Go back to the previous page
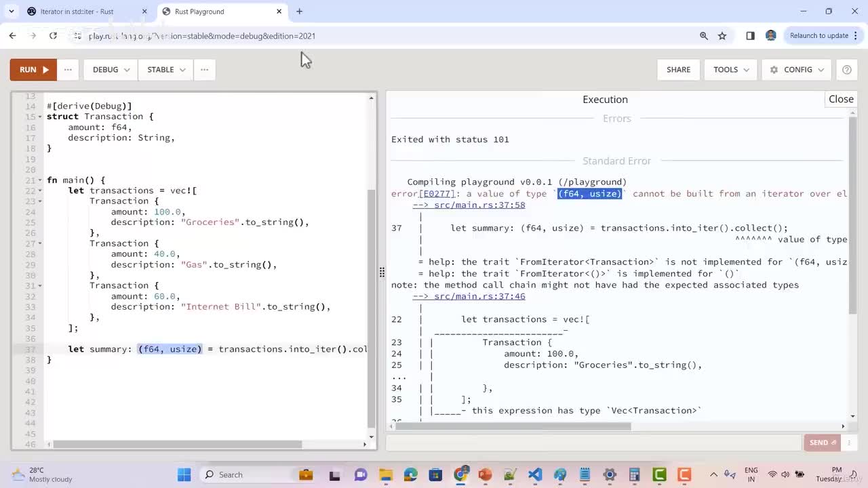This screenshot has height=488, width=868. 13,36
